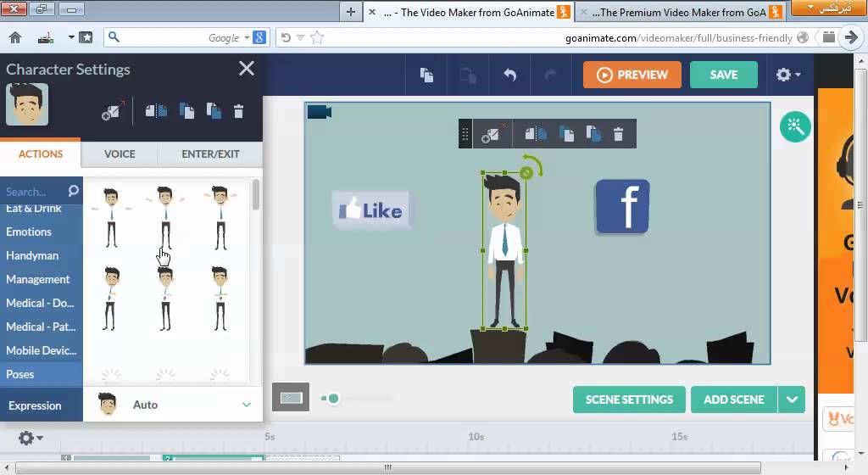
Task: Click the rotate handle above the character
Action: (526, 173)
